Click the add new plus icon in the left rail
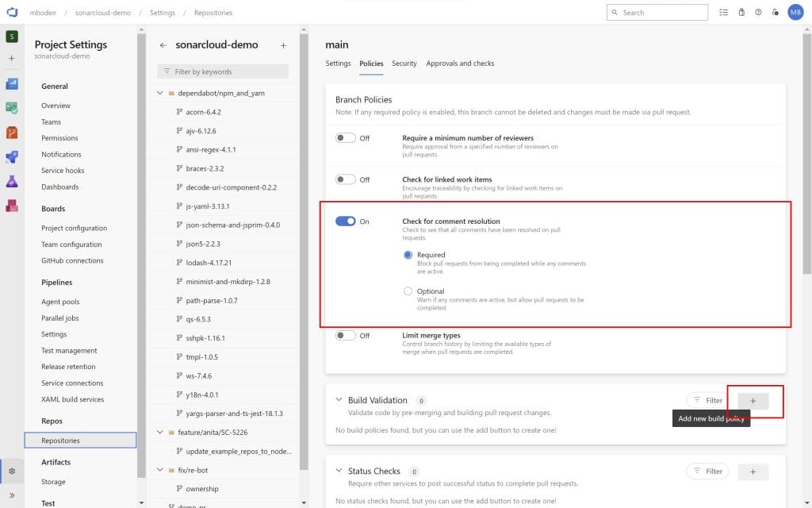 click(12, 59)
